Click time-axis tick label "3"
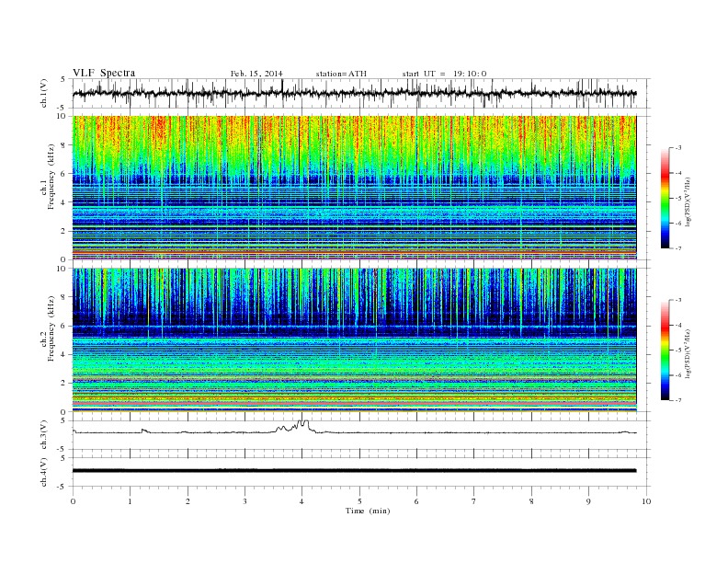The image size is (728, 563). click(245, 501)
